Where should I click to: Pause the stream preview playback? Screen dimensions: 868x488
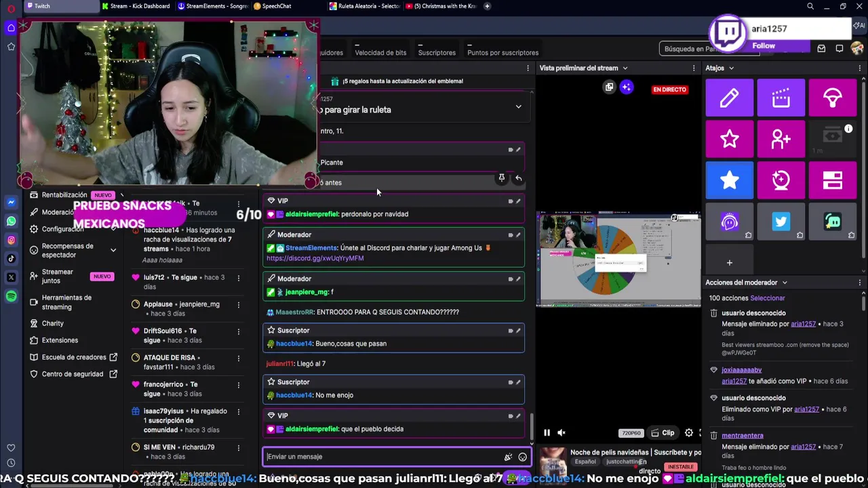pos(547,432)
